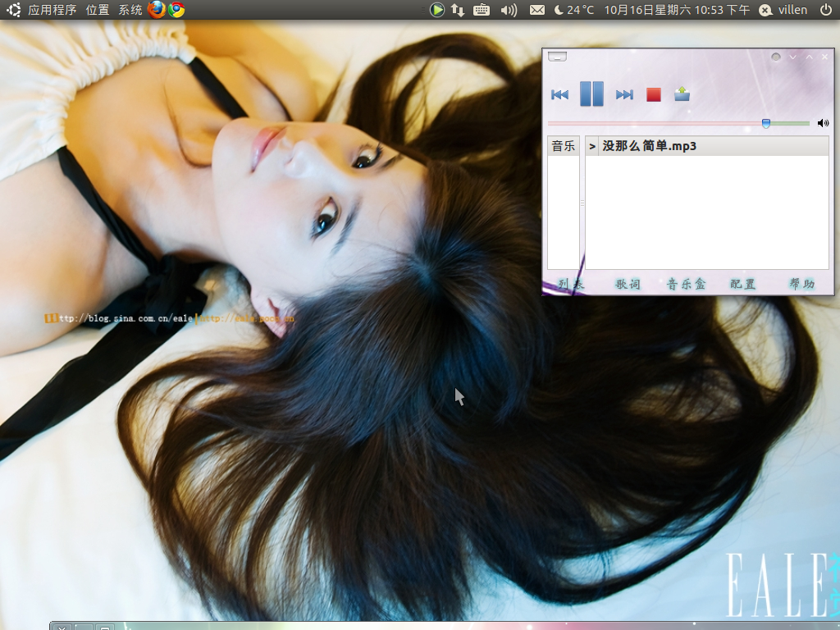Close the music player window
The height and width of the screenshot is (630, 840).
point(825,57)
